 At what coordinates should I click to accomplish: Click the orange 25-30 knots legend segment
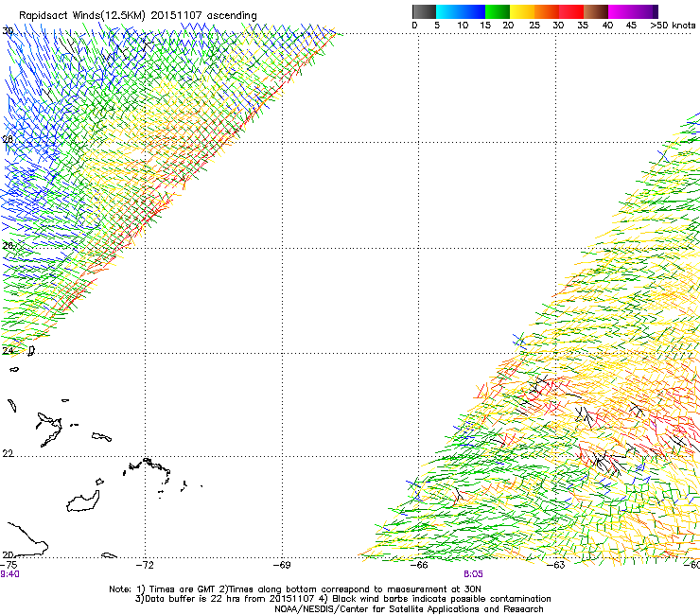[x=547, y=11]
